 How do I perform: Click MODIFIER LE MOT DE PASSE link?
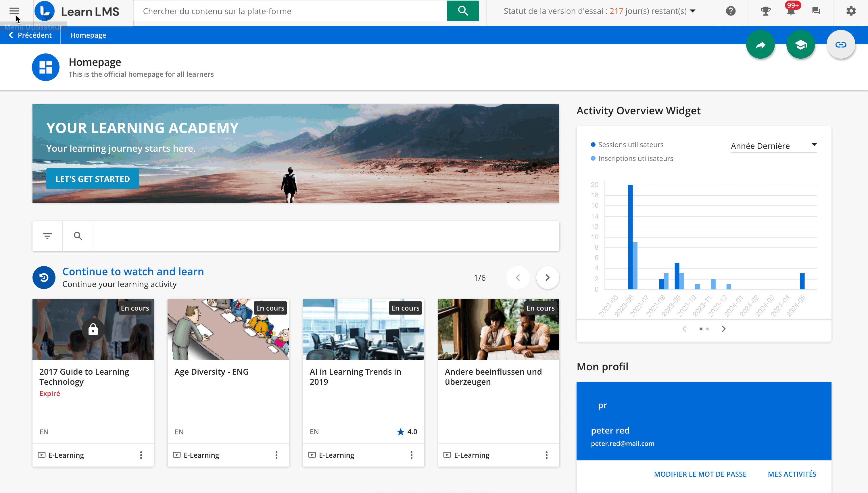(x=700, y=474)
